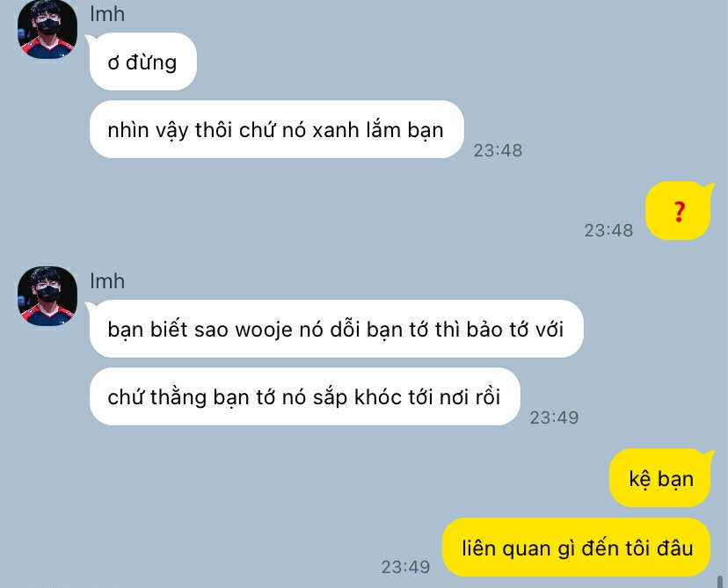Select the 'ơ đừng' message bubble

point(143,62)
